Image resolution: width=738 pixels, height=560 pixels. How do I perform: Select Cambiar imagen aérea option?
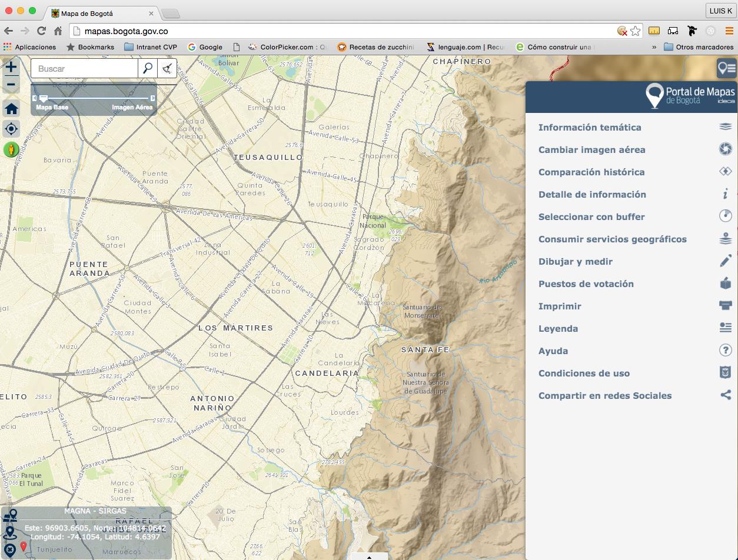(x=591, y=149)
